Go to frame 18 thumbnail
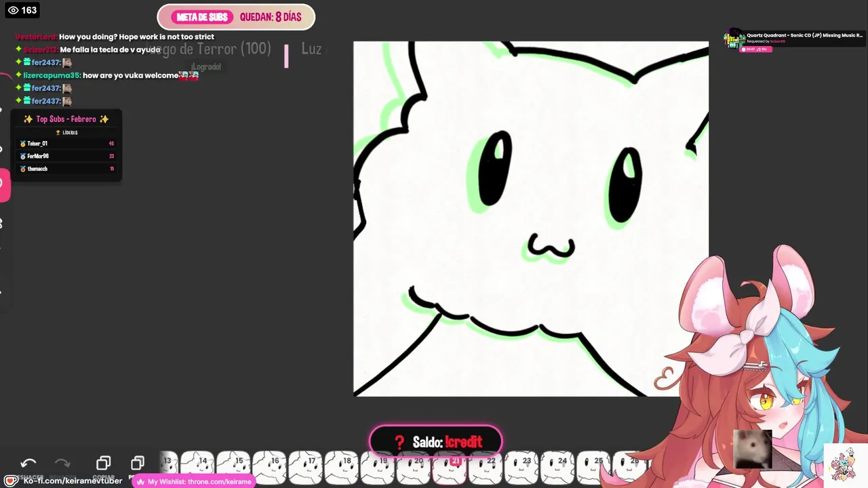Viewport: 868px width, 488px height. (x=340, y=468)
